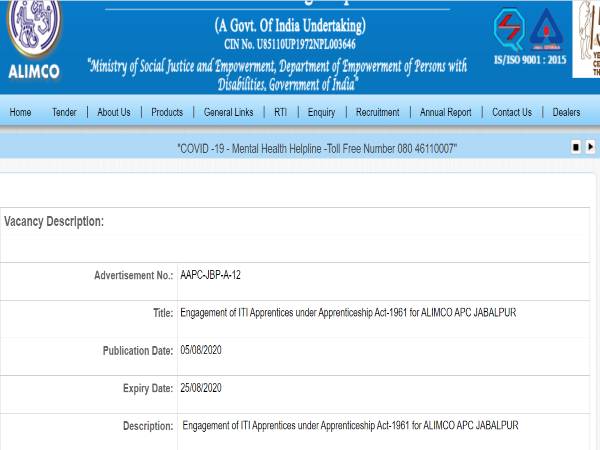Go to the About Us page
The image size is (600, 450).
114,112
